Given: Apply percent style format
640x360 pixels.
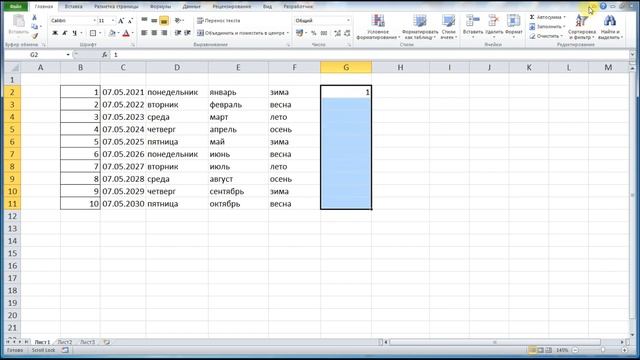Looking at the screenshot, I should (x=313, y=33).
